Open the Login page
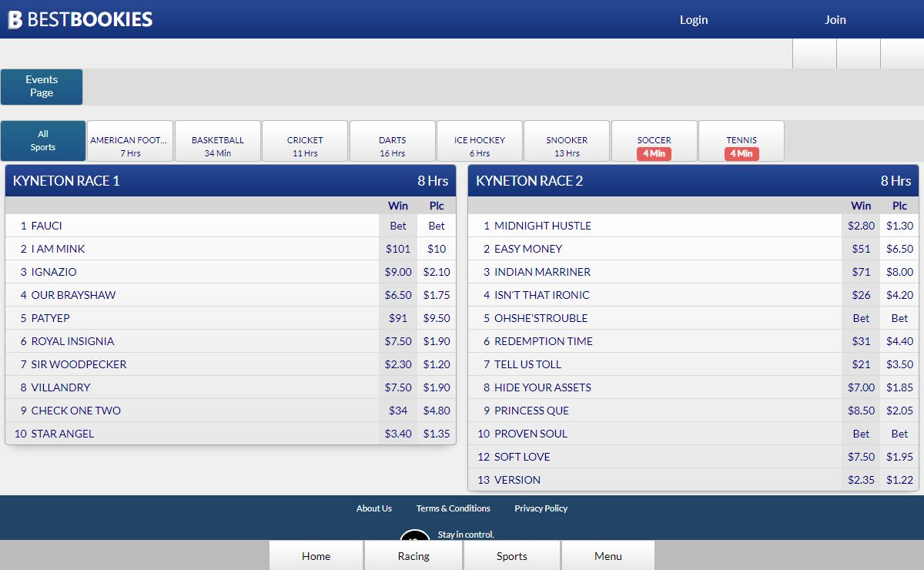The width and height of the screenshot is (924, 570). tap(694, 19)
